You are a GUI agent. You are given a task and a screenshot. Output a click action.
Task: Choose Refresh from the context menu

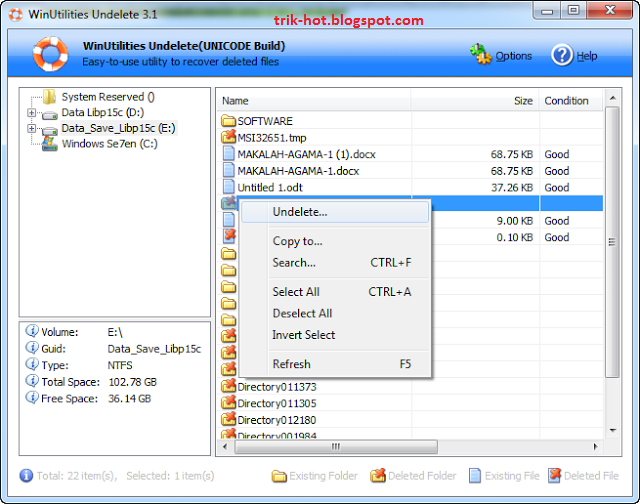(335, 364)
